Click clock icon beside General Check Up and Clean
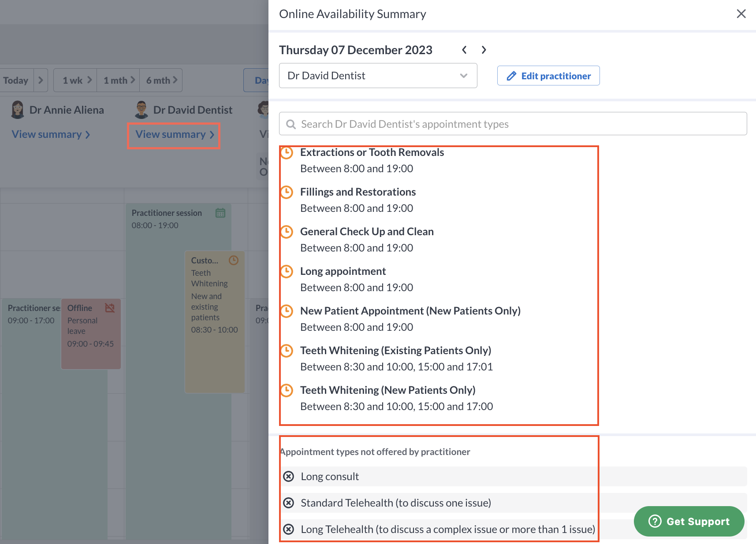Viewport: 756px width, 544px height. click(287, 232)
